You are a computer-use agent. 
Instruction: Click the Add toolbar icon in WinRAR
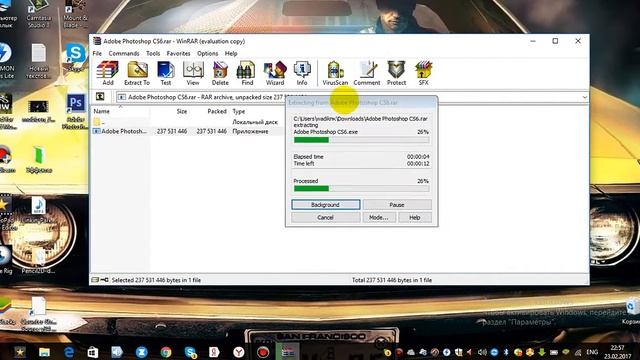(x=108, y=73)
